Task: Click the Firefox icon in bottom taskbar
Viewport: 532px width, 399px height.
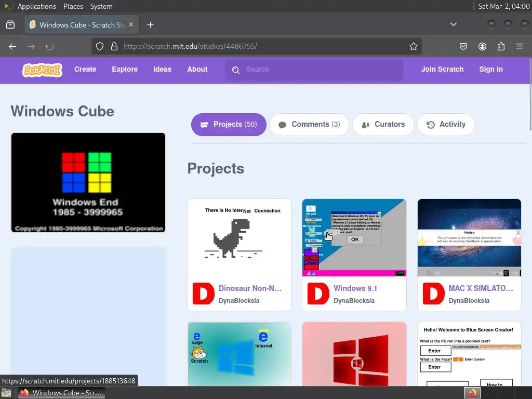Action: (24, 393)
